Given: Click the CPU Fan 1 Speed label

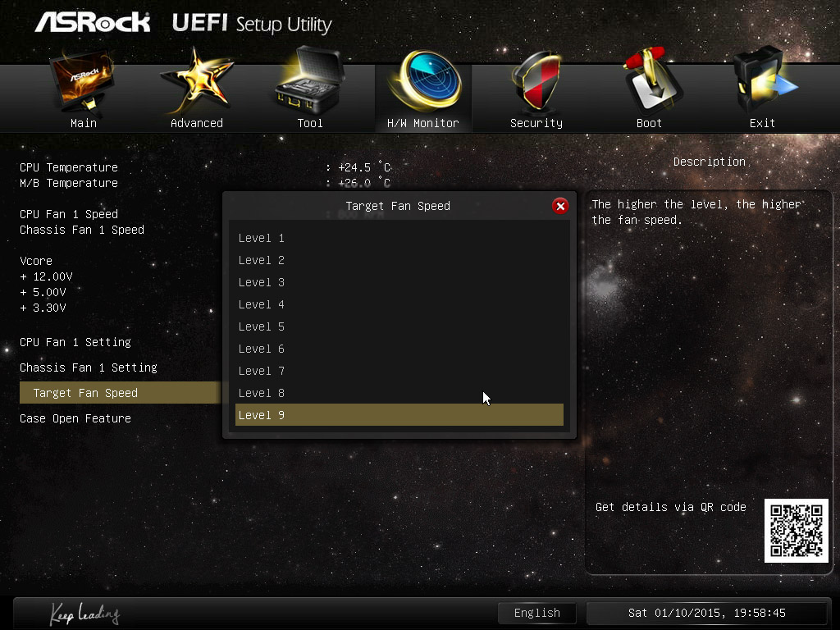Looking at the screenshot, I should coord(69,214).
